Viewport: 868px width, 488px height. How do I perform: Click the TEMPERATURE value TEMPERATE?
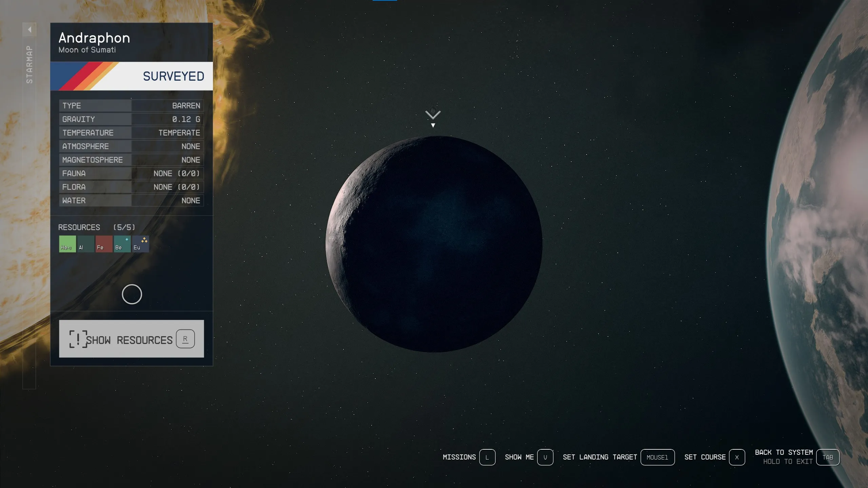[x=179, y=133]
